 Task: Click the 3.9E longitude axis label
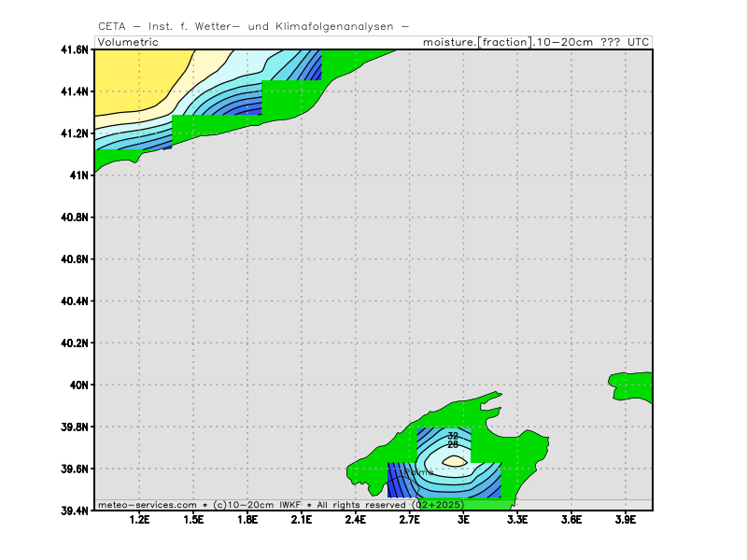click(624, 520)
